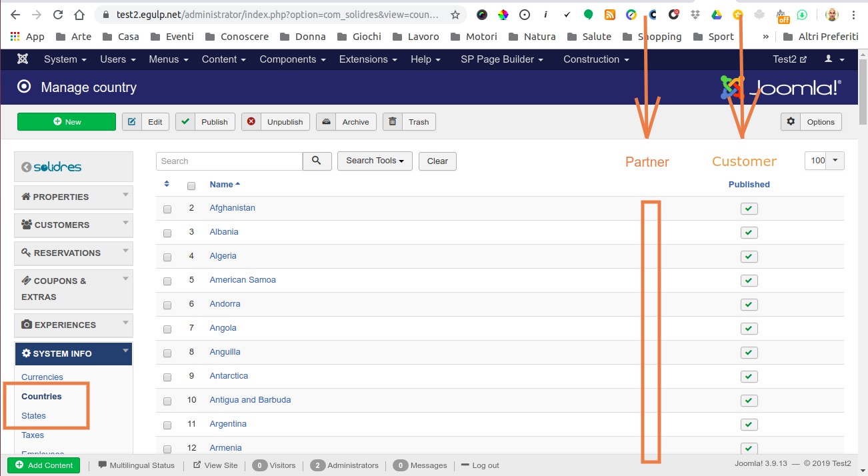Image resolution: width=868 pixels, height=476 pixels.
Task: Open the Extensions menu
Action: point(368,59)
